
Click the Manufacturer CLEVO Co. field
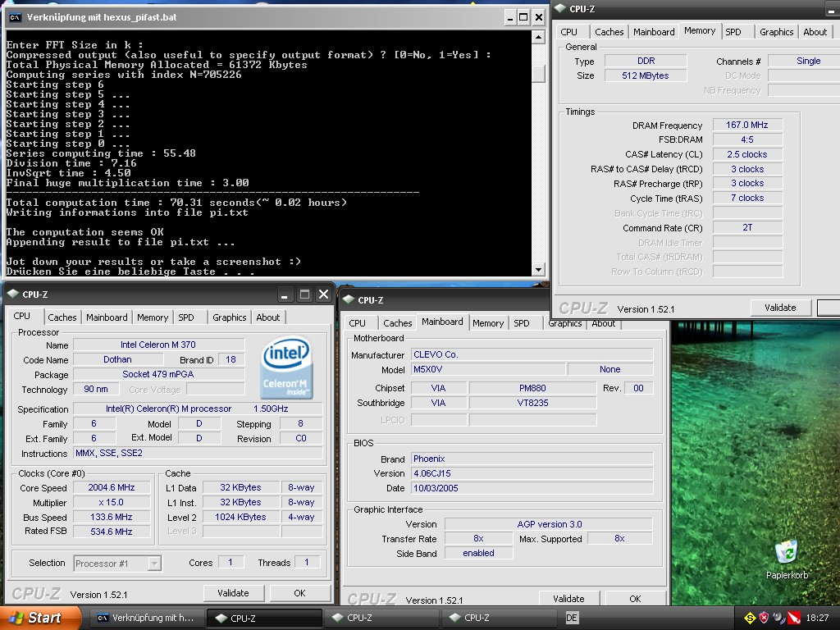coord(532,354)
